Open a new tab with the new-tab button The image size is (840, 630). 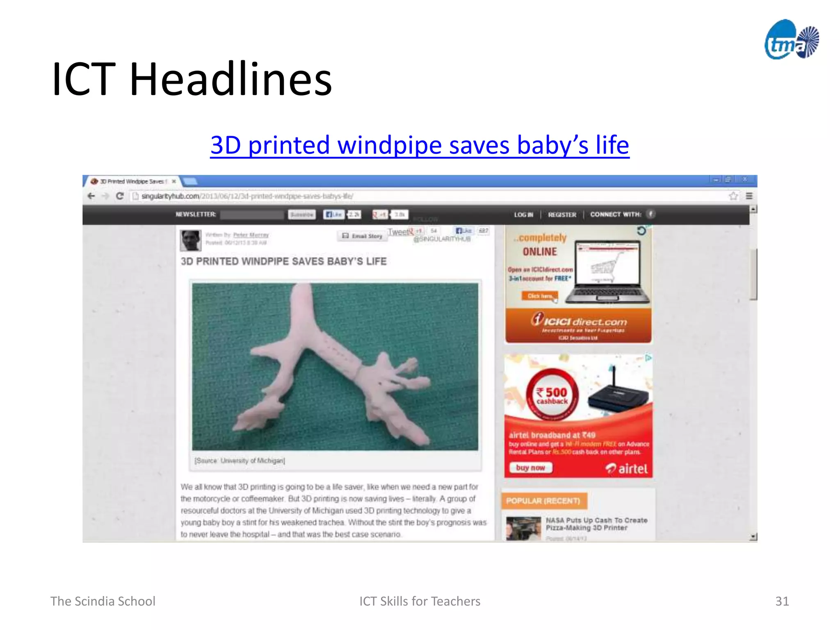(190, 181)
